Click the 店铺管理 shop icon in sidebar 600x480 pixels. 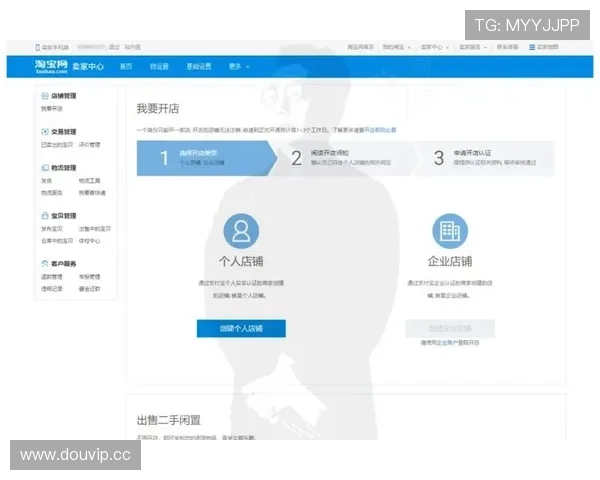45,96
